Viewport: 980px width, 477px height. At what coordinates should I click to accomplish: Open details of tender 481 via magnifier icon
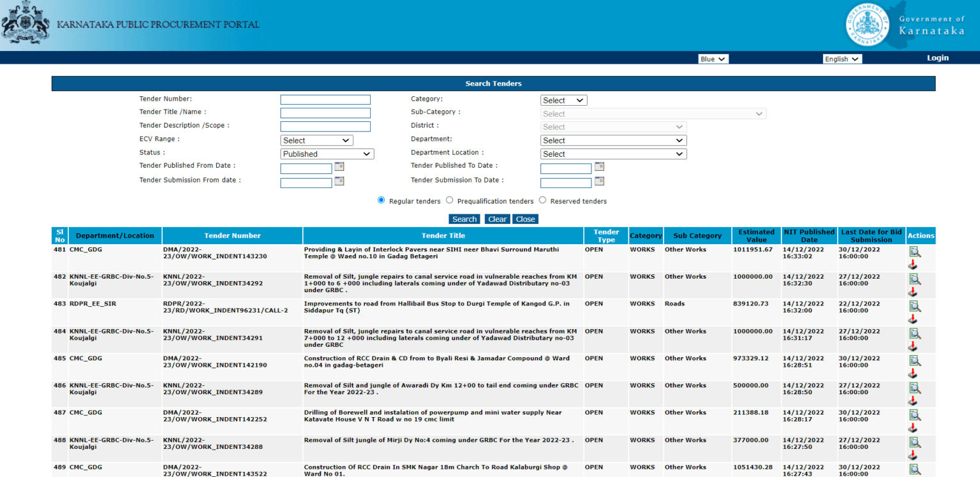(916, 251)
